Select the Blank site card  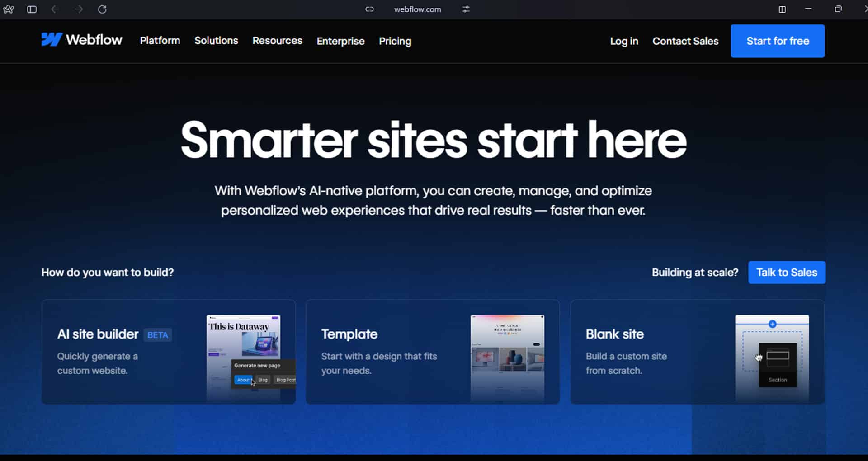697,352
